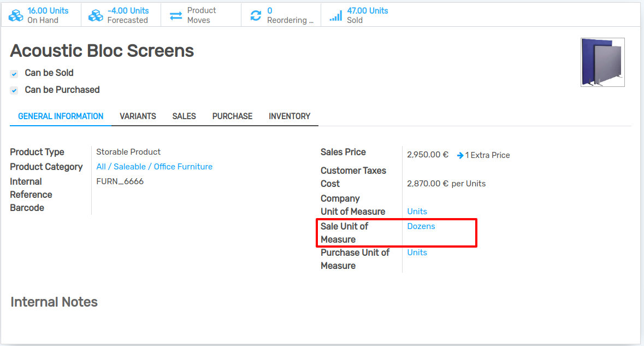644x346 pixels.
Task: Select the Product Moves transfer arrows icon
Action: [176, 15]
